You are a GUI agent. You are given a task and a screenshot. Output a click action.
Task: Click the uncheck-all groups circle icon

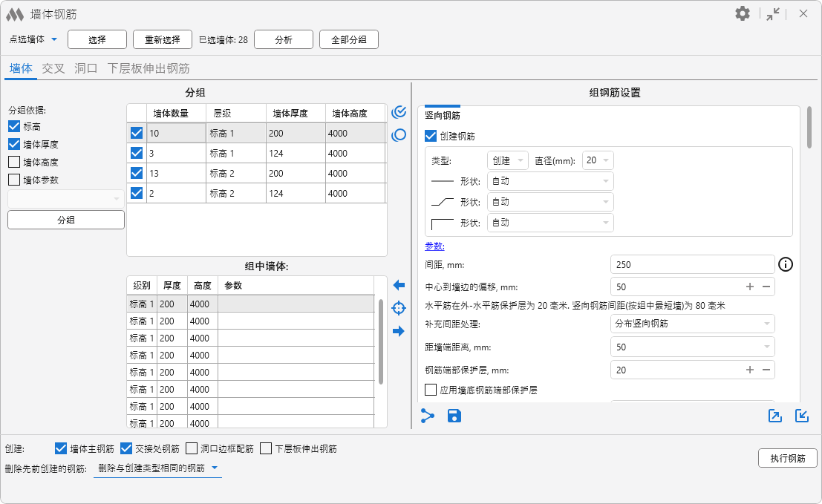pos(399,135)
